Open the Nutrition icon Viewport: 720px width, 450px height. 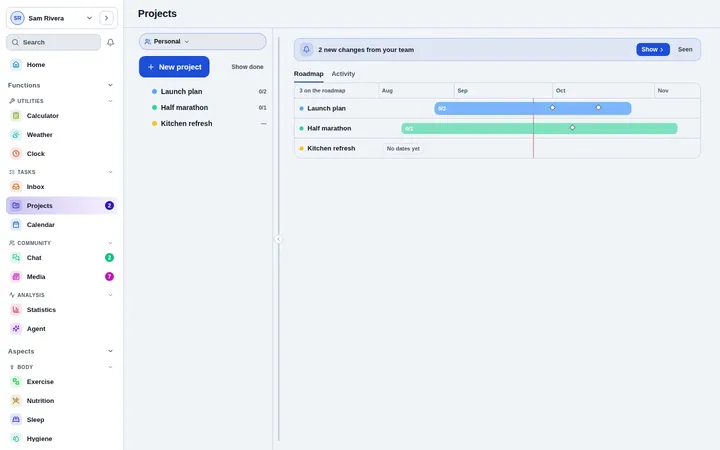[x=16, y=400]
